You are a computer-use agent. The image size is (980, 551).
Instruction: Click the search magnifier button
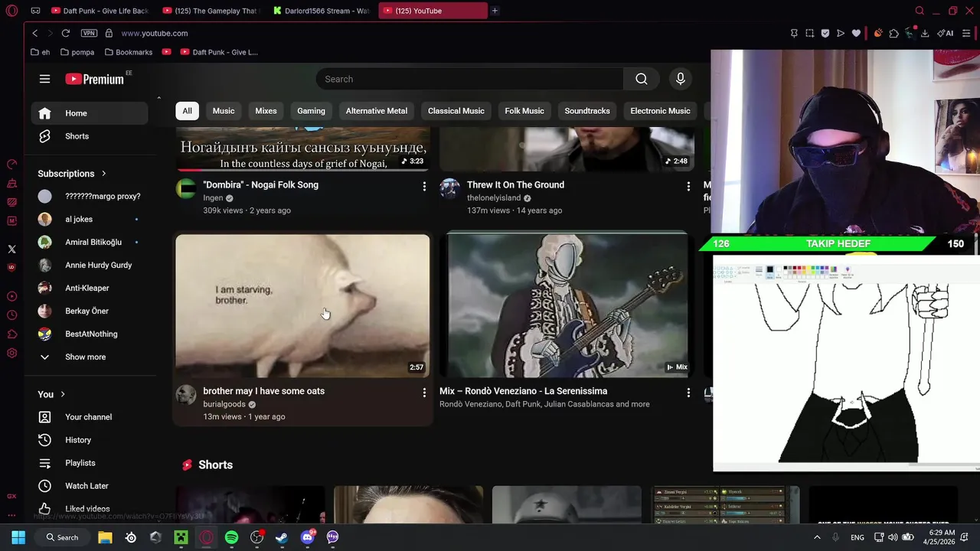click(642, 79)
